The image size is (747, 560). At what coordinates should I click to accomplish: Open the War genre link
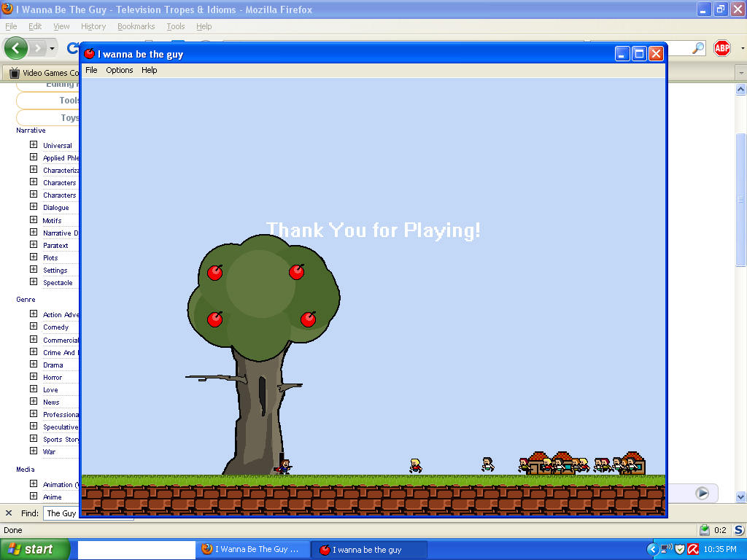[49, 451]
